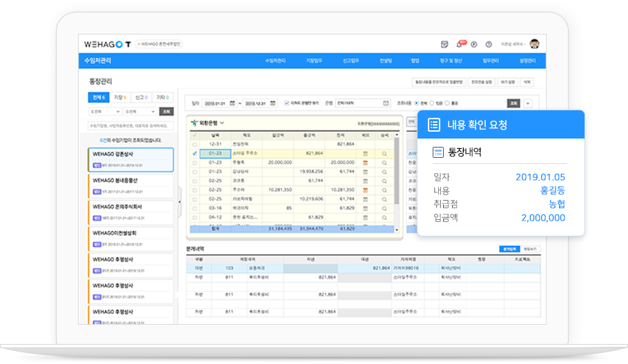Click the blue toggle button in 분개내역 header

pyautogui.click(x=509, y=249)
